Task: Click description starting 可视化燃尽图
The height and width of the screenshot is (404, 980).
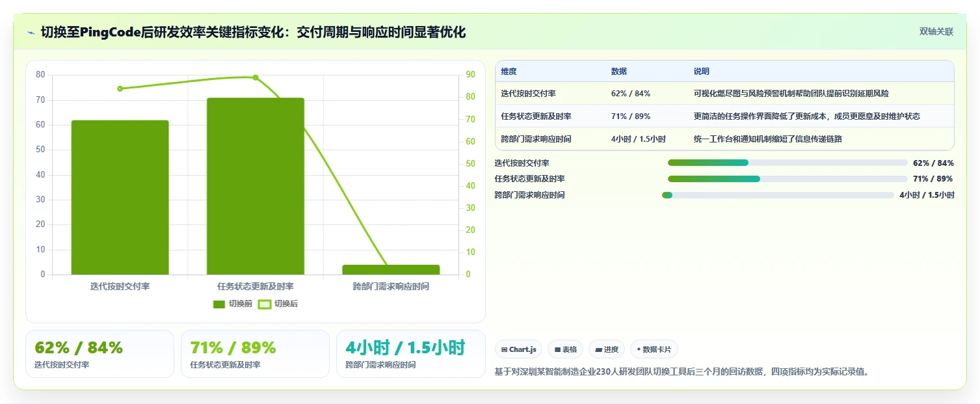Action: [791, 94]
